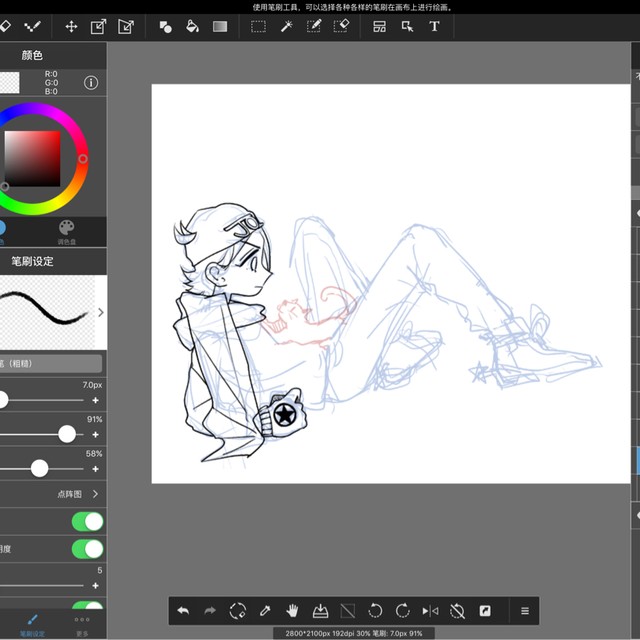Choose the Gradient tool
Image resolution: width=640 pixels, height=640 pixels.
pos(220,27)
